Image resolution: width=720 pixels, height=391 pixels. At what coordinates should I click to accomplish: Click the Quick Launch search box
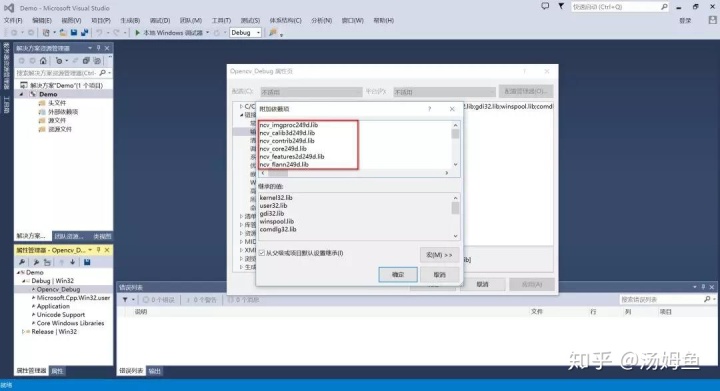[619, 7]
